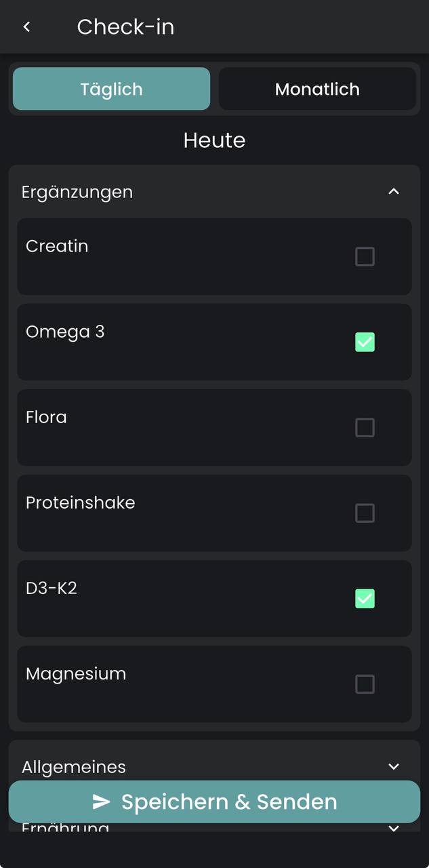Image resolution: width=429 pixels, height=868 pixels.
Task: Check the Magnesium checkbox
Action: (365, 684)
